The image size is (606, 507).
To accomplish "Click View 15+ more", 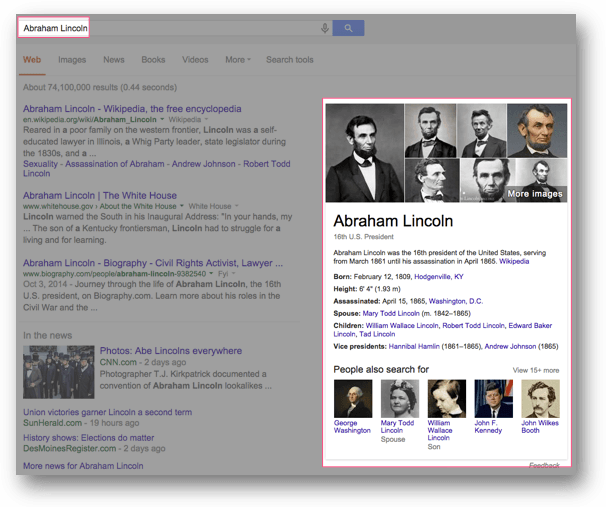I will point(536,370).
